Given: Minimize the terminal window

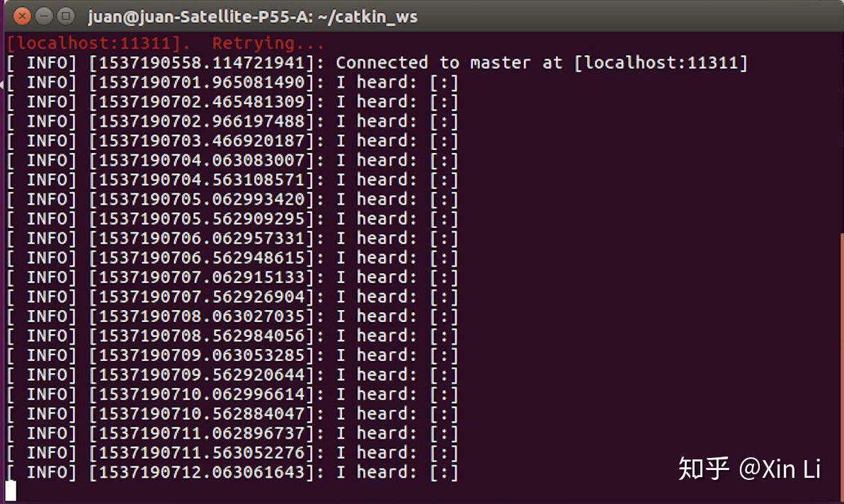Looking at the screenshot, I should click(x=44, y=16).
